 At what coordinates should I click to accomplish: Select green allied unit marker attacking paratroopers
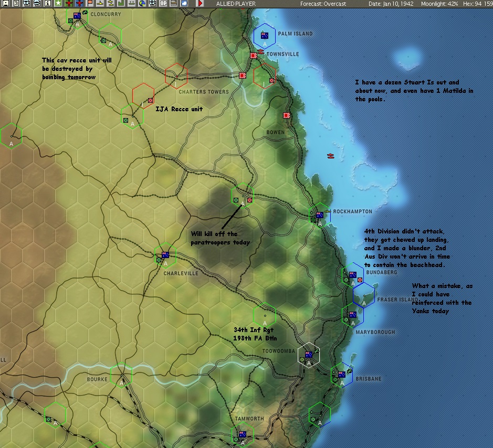coord(236,200)
